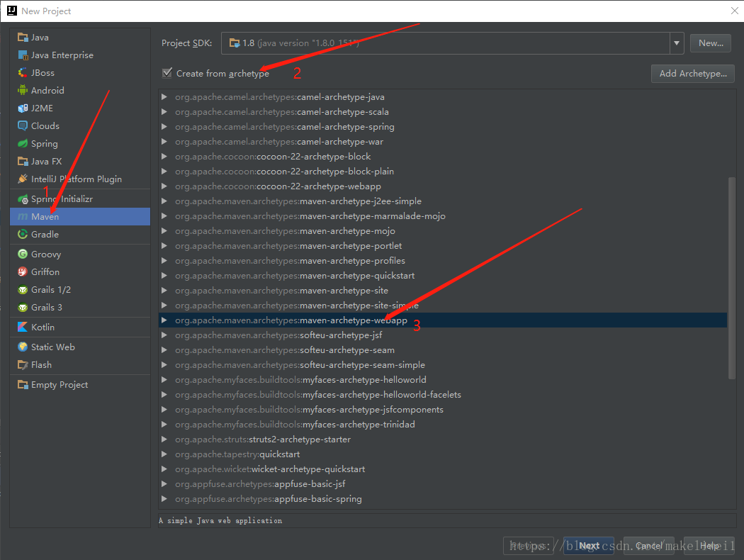Select Spring project type label
The image size is (744, 560).
click(45, 144)
